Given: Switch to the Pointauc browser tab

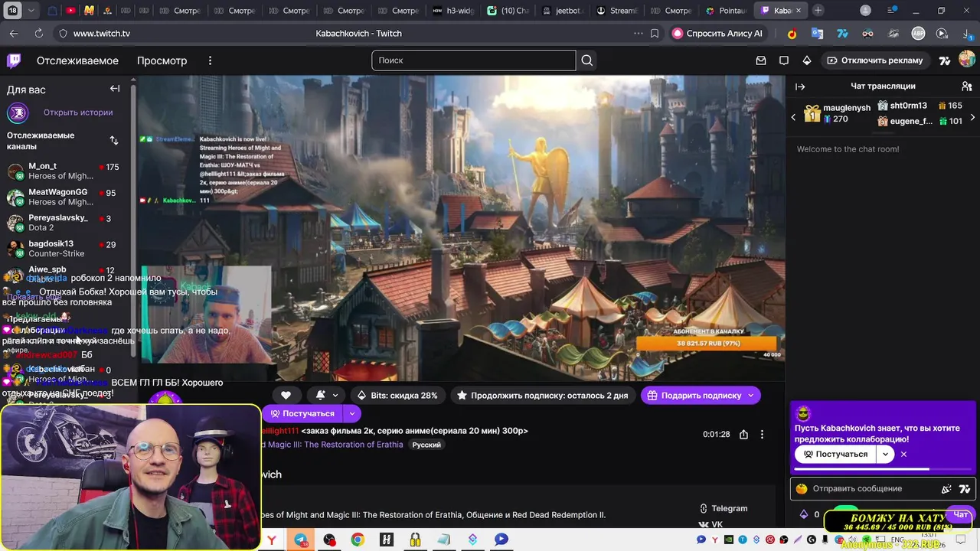Looking at the screenshot, I should [x=725, y=11].
